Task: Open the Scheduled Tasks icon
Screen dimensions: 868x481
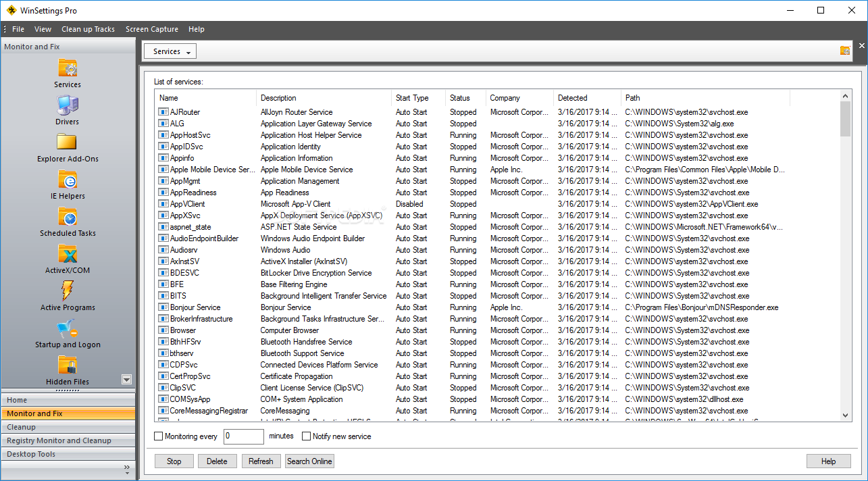Action: 68,217
